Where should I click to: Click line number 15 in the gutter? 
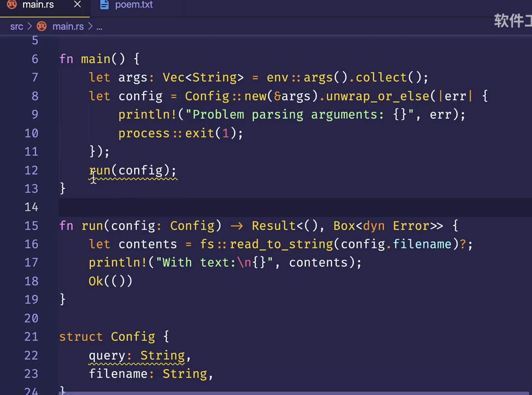point(31,226)
